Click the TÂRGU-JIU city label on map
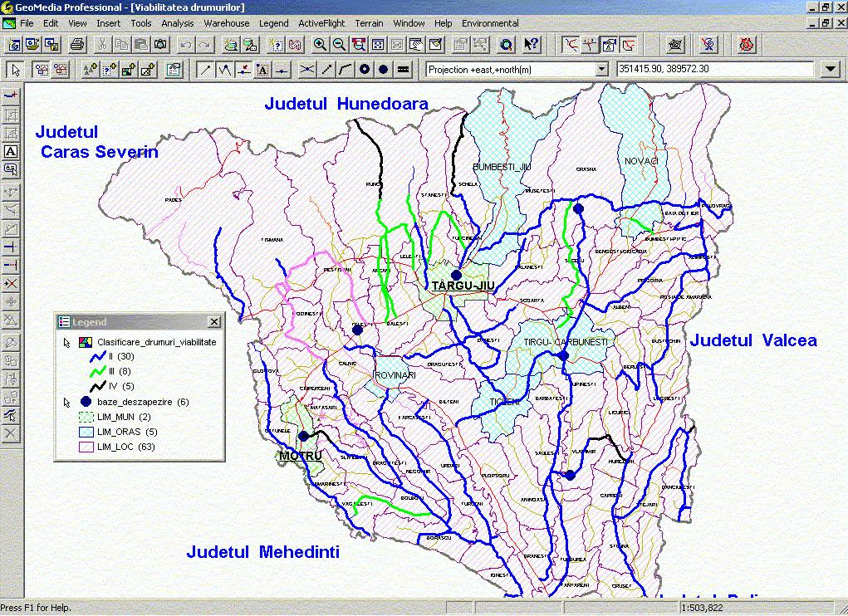This screenshot has height=616, width=848. (463, 286)
